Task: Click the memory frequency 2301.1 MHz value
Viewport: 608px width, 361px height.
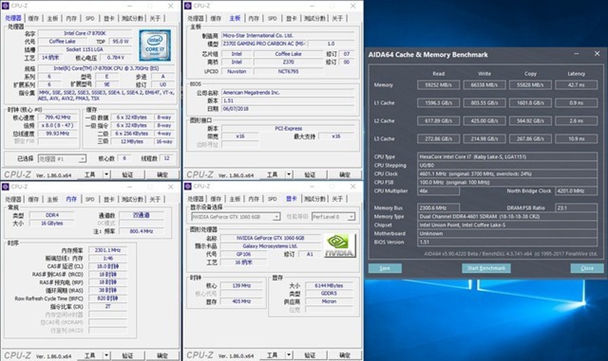Action: click(108, 250)
